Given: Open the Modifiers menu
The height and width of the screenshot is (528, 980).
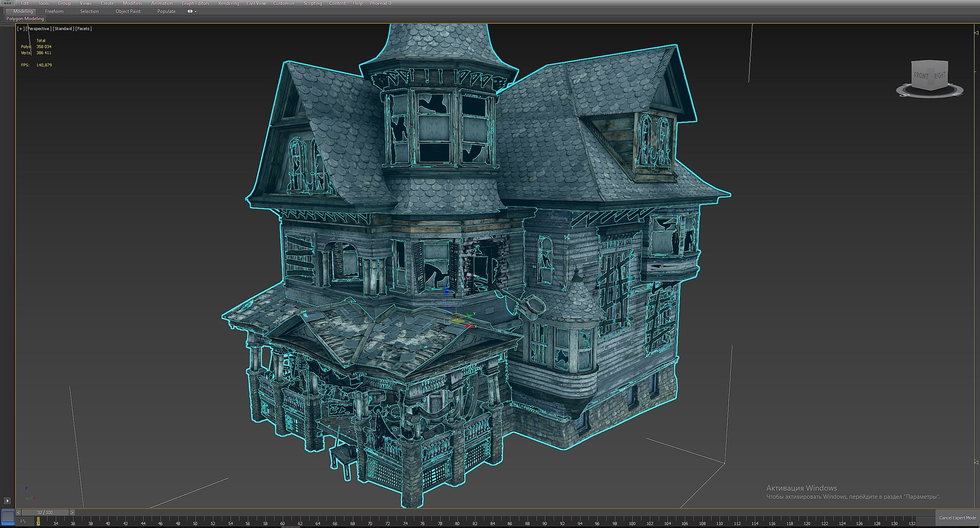Looking at the screenshot, I should (133, 3).
